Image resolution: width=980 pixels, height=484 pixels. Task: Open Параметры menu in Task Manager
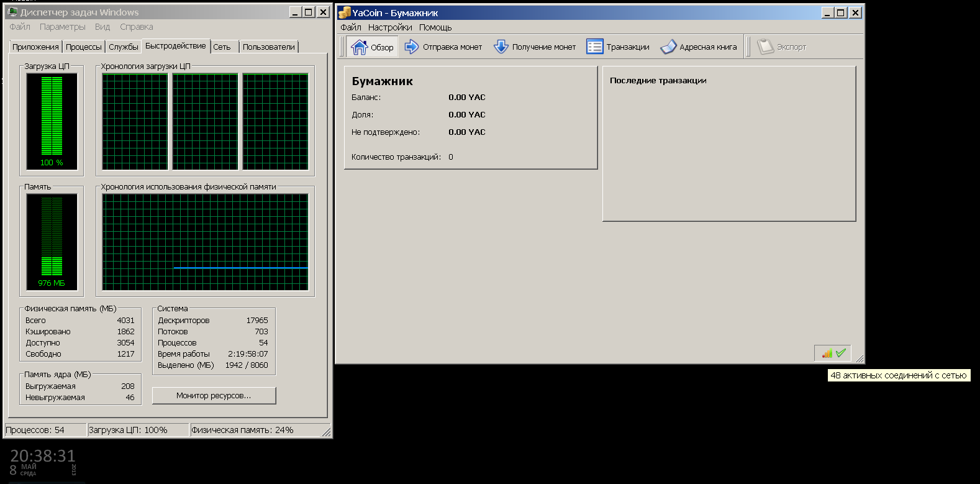click(x=62, y=27)
